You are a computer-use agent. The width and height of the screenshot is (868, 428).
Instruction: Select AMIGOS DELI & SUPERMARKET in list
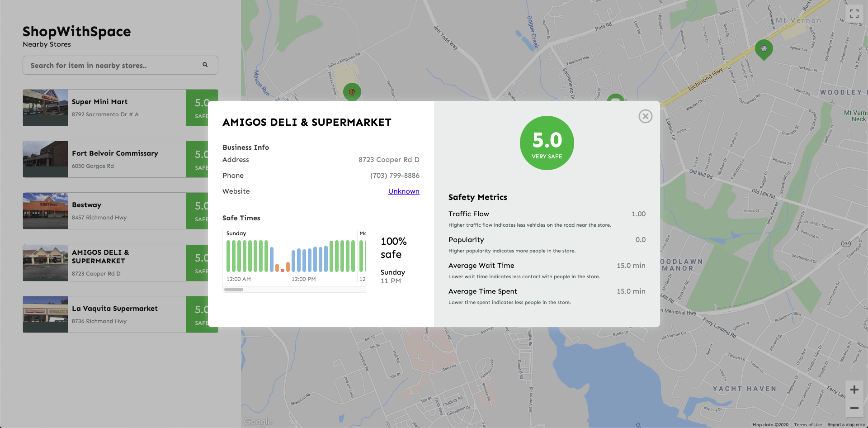pyautogui.click(x=120, y=263)
